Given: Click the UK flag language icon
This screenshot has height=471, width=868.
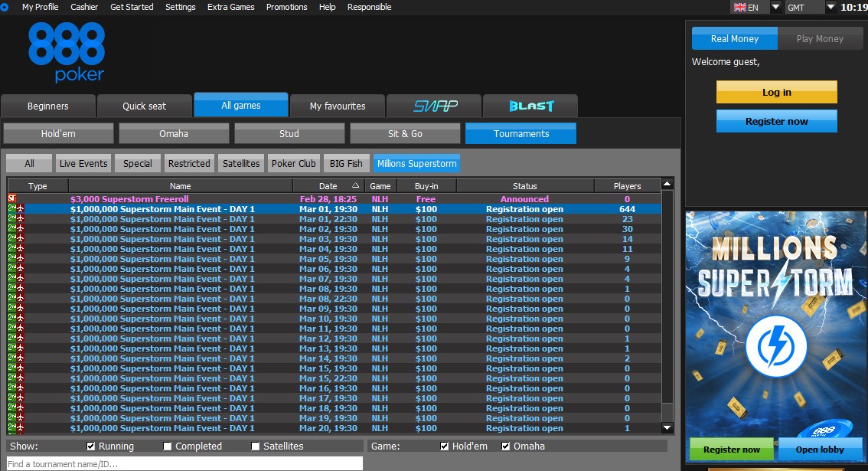Looking at the screenshot, I should 739,7.
